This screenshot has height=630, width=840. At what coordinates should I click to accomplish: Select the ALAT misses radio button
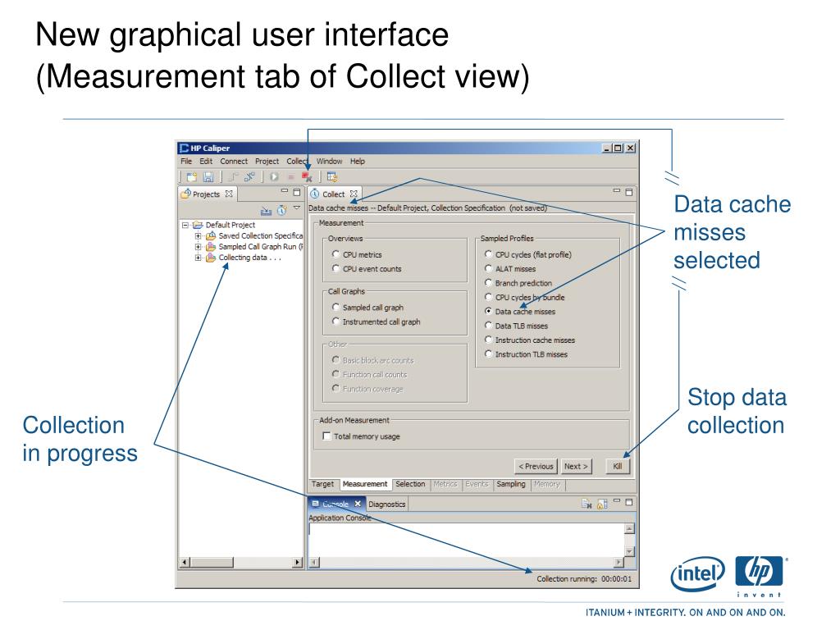click(489, 268)
